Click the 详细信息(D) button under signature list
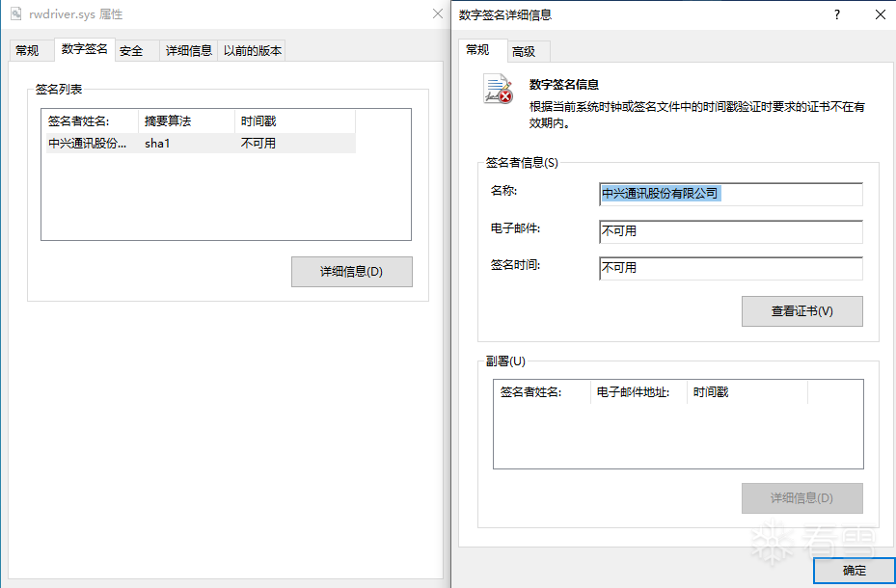The height and width of the screenshot is (588, 896). point(351,272)
